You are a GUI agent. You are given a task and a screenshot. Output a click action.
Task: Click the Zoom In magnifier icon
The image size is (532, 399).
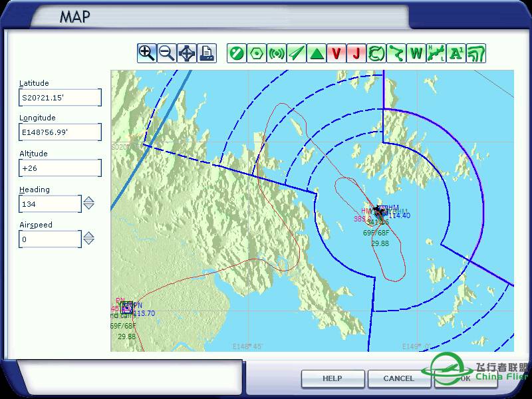[x=146, y=53]
